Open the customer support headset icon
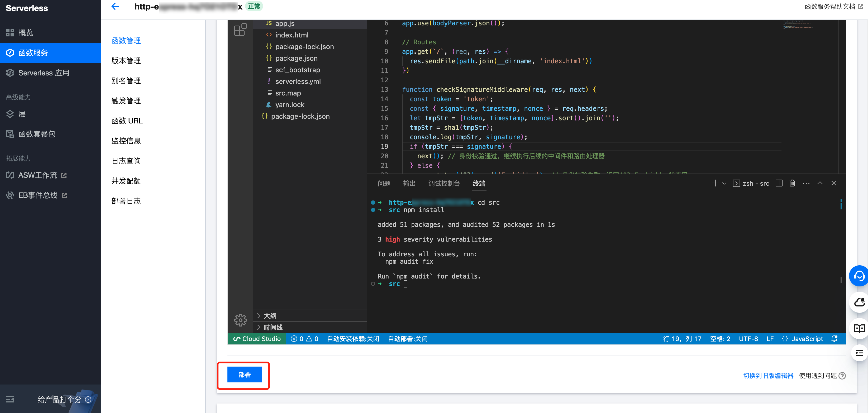 [859, 276]
